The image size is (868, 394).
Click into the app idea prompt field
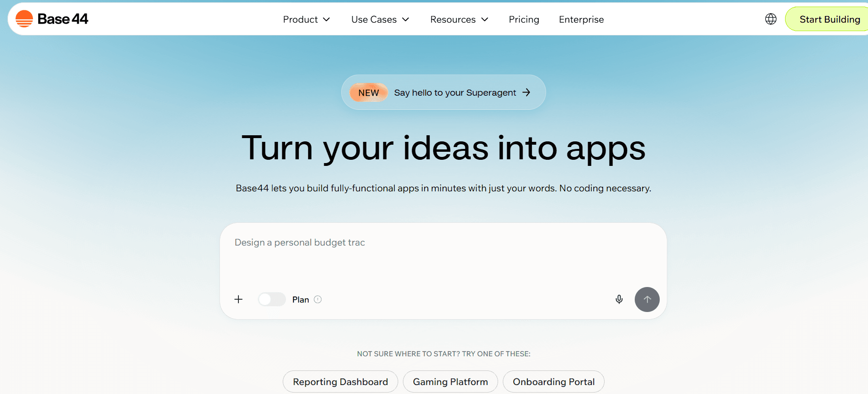tap(443, 257)
